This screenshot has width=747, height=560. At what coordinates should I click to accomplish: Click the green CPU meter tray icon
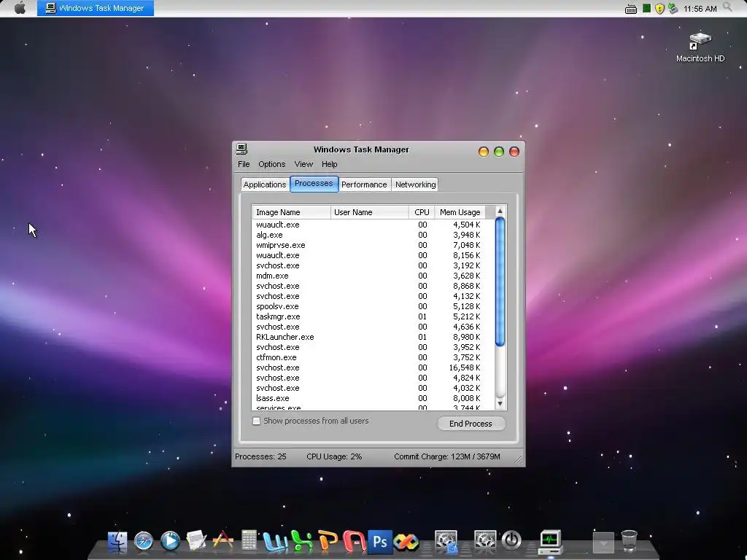coord(646,8)
